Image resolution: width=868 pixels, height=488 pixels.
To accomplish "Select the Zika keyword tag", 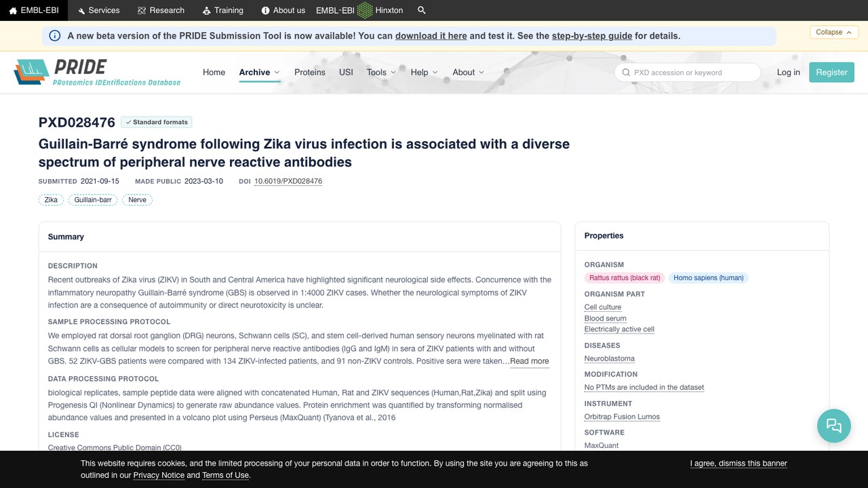I will pyautogui.click(x=51, y=200).
